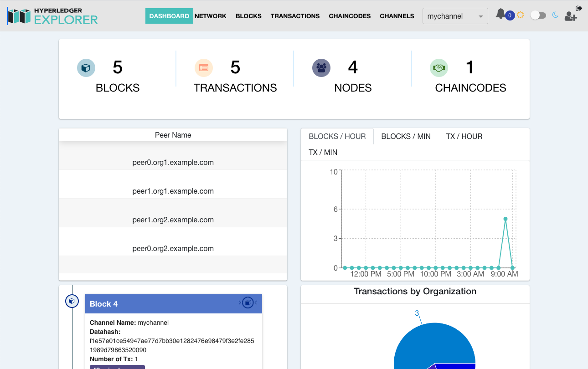The height and width of the screenshot is (369, 588).
Task: Switch to BLOCKS / MIN tab
Action: point(406,136)
